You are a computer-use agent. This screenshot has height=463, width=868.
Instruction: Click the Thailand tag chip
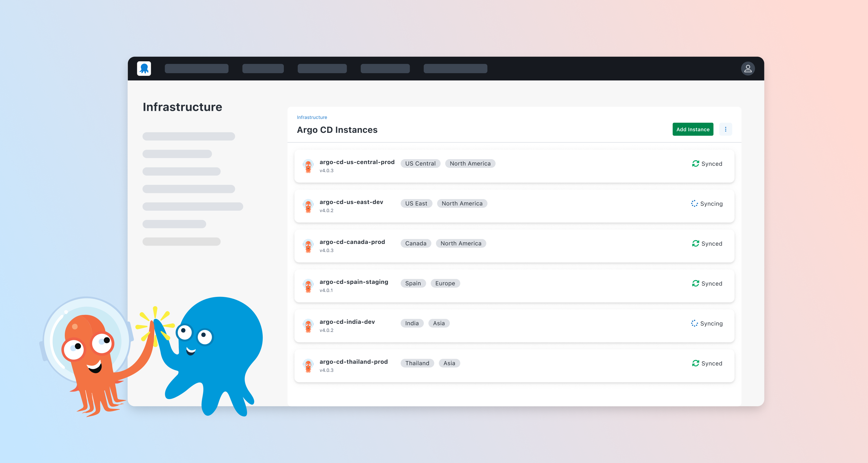417,363
